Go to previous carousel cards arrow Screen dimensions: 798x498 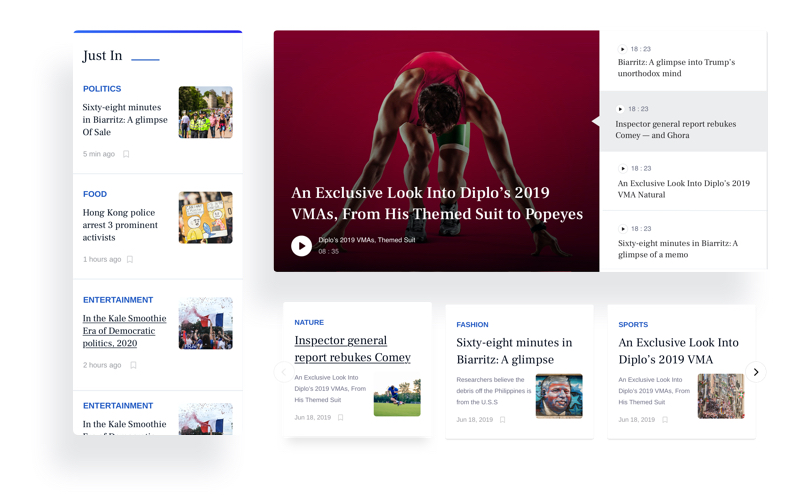[x=283, y=372]
